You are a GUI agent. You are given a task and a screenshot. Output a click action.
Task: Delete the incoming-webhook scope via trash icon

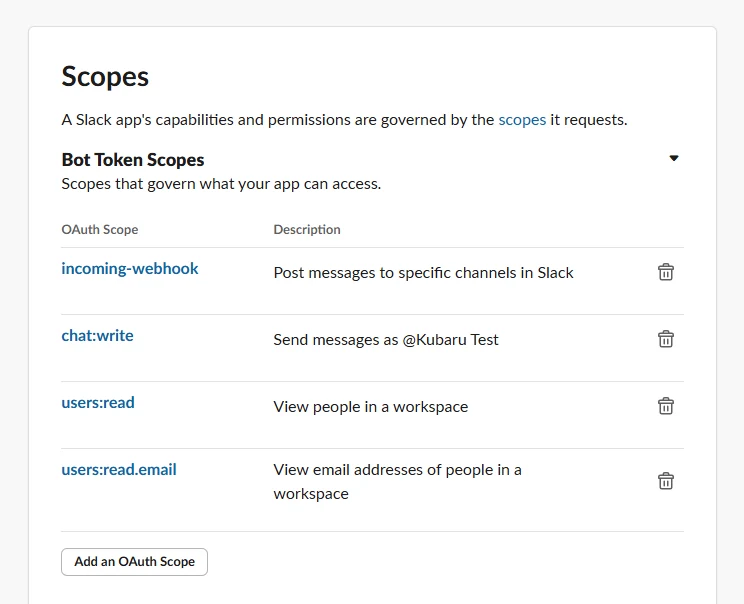point(666,272)
